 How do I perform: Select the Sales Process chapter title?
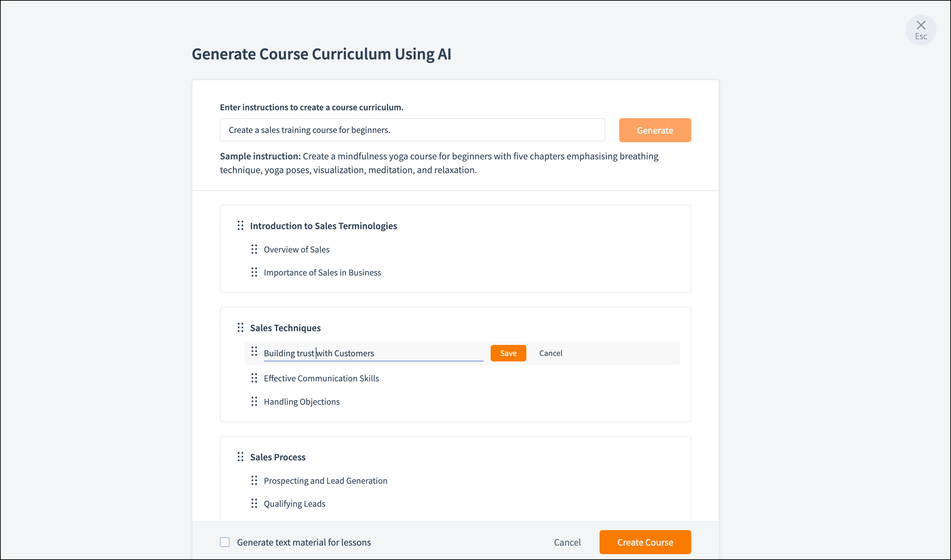[x=278, y=457]
